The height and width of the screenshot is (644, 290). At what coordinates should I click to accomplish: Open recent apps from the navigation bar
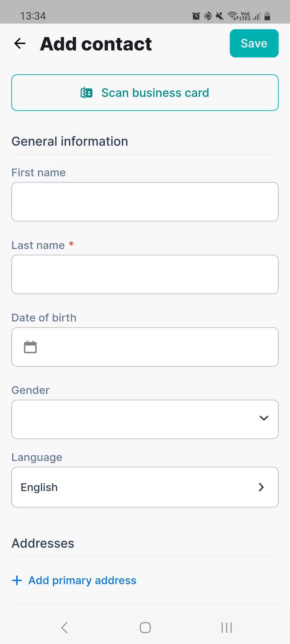226,627
